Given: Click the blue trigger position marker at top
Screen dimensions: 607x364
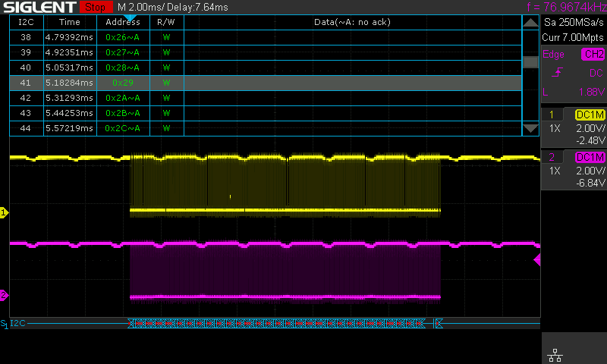Looking at the screenshot, I should pyautogui.click(x=130, y=17).
